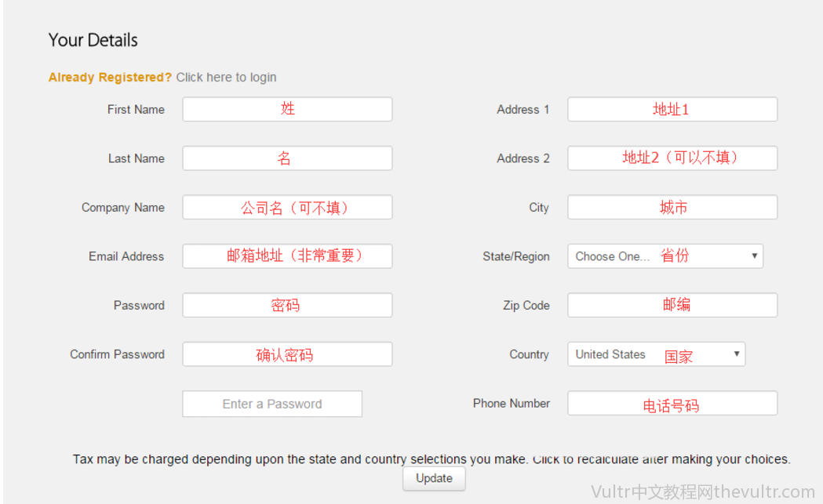The image size is (823, 504).
Task: Click the 'Already Registered?' text
Action: tap(110, 78)
